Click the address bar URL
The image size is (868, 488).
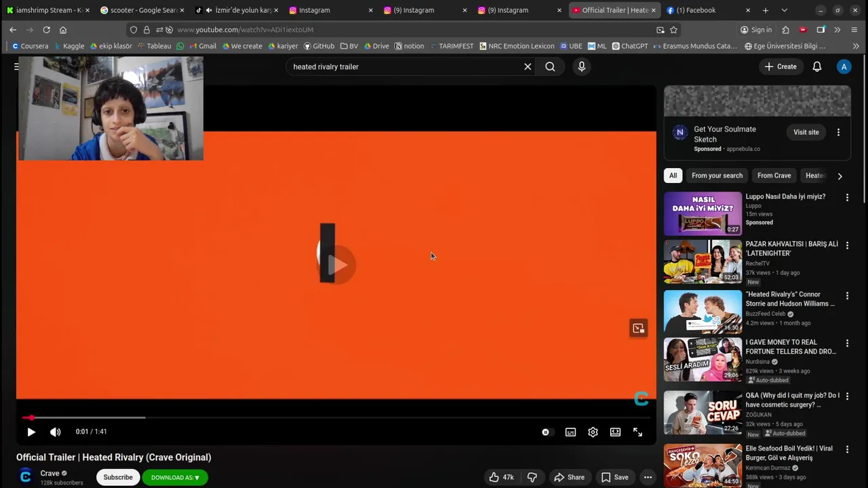point(245,30)
